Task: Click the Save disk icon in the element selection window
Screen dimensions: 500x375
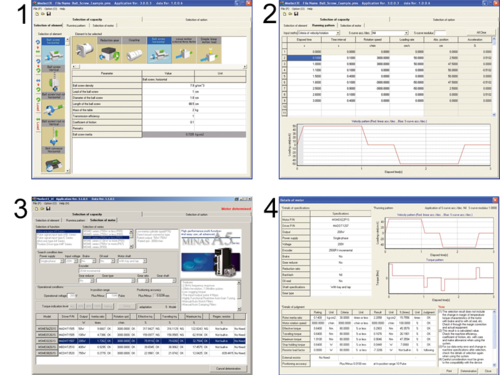Action: [49, 14]
